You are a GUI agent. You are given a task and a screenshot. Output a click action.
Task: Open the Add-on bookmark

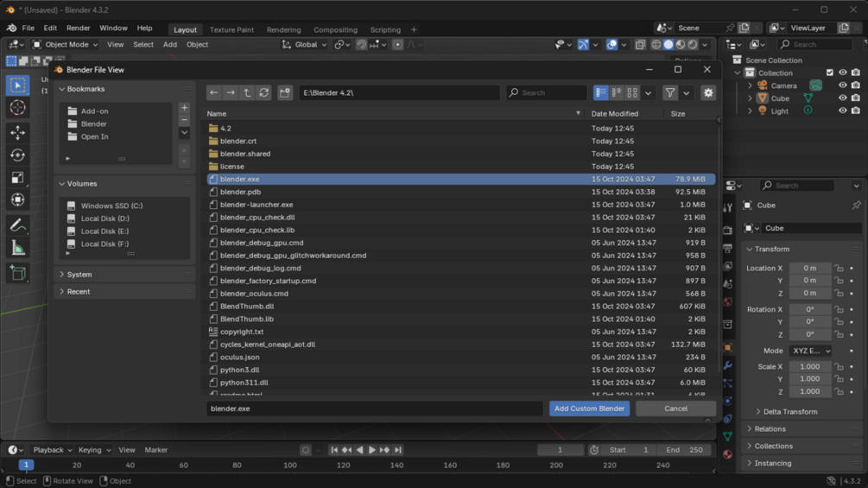click(x=95, y=111)
